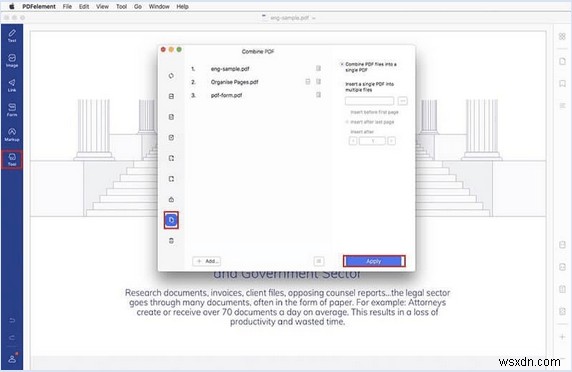572x372 pixels.
Task: Open the Help menu
Action: click(182, 6)
